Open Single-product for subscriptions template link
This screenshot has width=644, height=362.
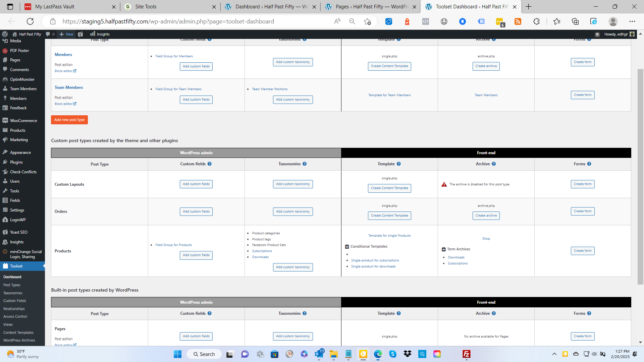(375, 260)
